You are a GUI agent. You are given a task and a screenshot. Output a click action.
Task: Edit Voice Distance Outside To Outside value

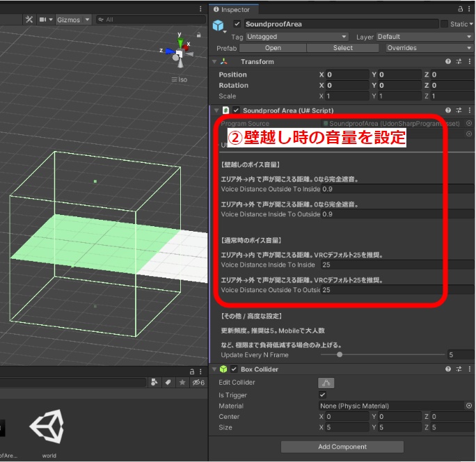[397, 290]
